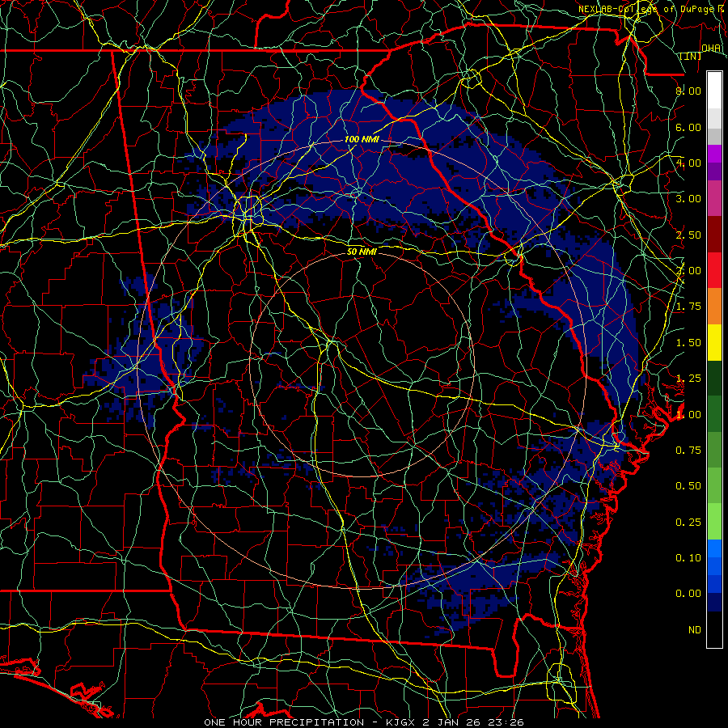Pick the yellow swatch beside 1.50
This screenshot has width=728, height=728.
click(x=714, y=342)
